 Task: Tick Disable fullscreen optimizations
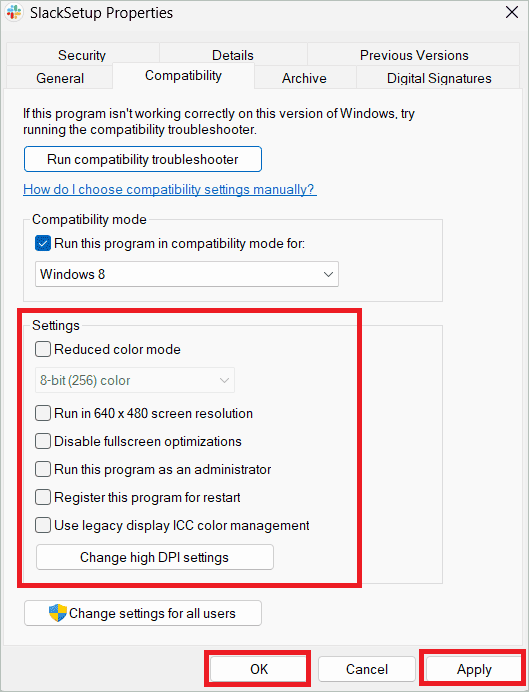43,441
